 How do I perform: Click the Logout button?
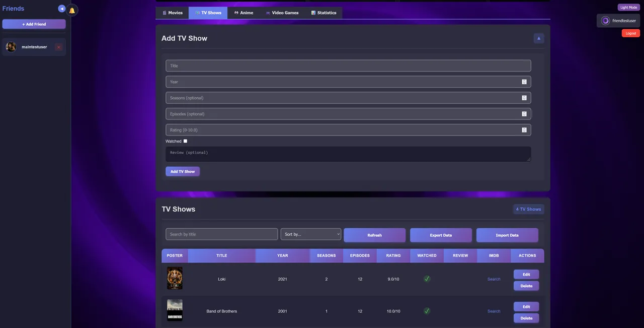pyautogui.click(x=631, y=33)
